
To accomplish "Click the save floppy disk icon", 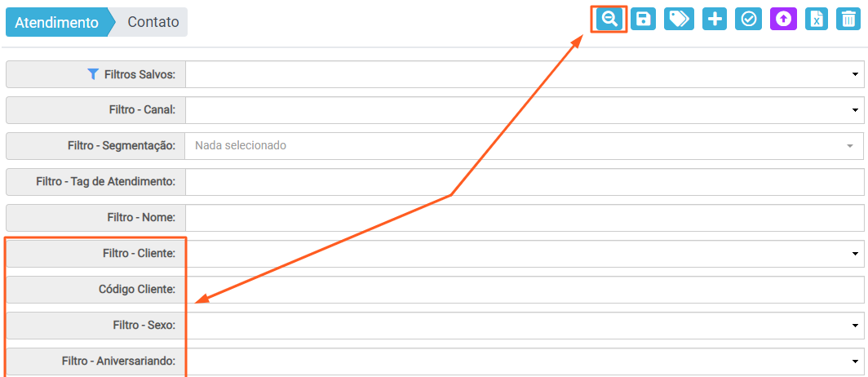I will point(643,20).
